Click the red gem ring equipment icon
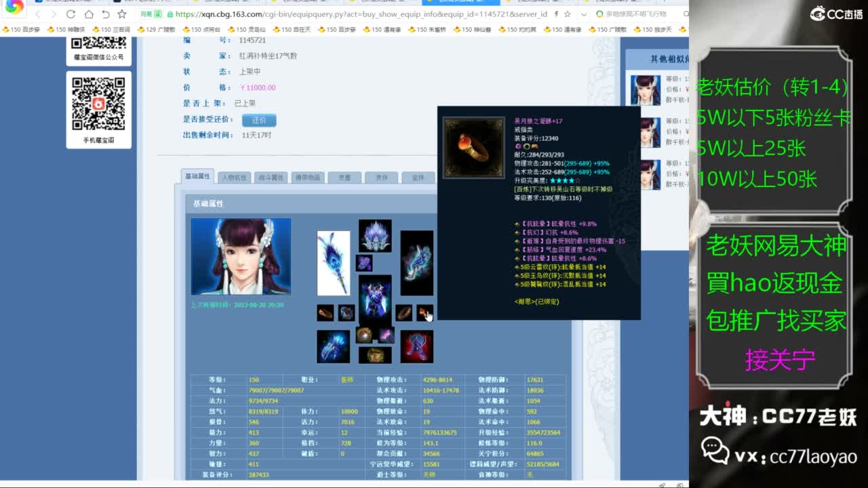 click(425, 313)
